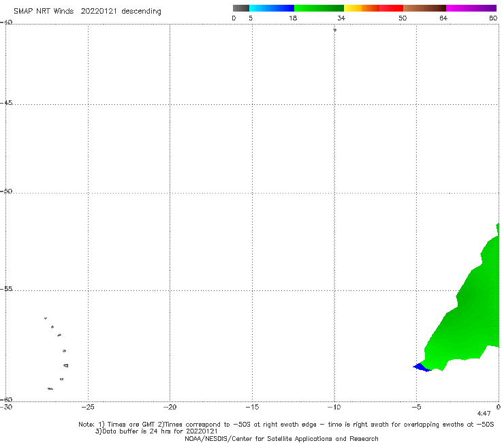The image size is (504, 443).
Task: Select the magenta-purple segment of the color bar
Action: tap(471, 8)
